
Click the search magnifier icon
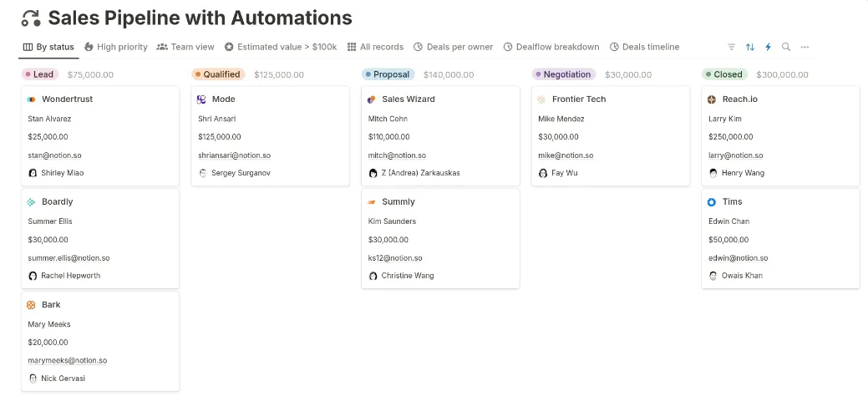[786, 47]
